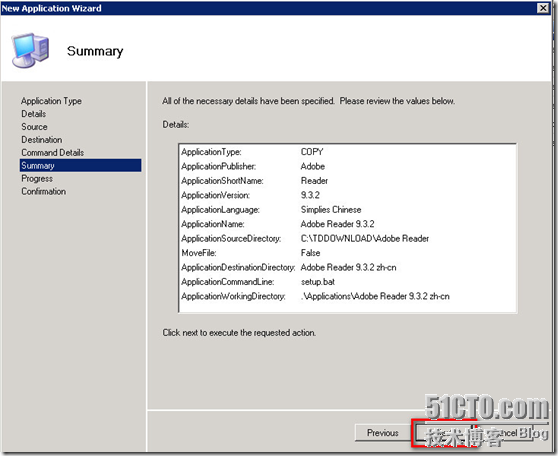This screenshot has width=558, height=456.
Task: Select the Application Type step
Action: pyautogui.click(x=51, y=101)
